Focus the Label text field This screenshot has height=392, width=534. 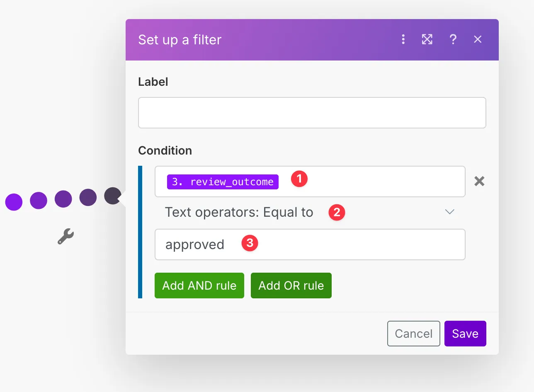312,113
